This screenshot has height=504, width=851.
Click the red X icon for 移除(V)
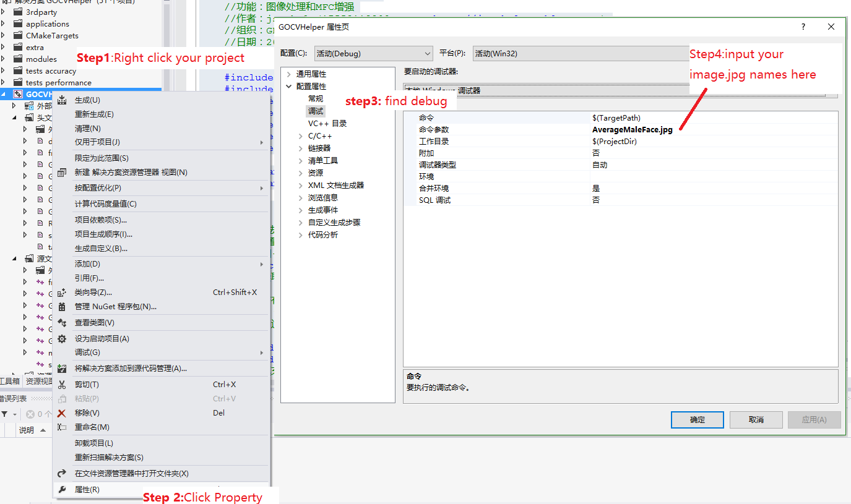(62, 413)
